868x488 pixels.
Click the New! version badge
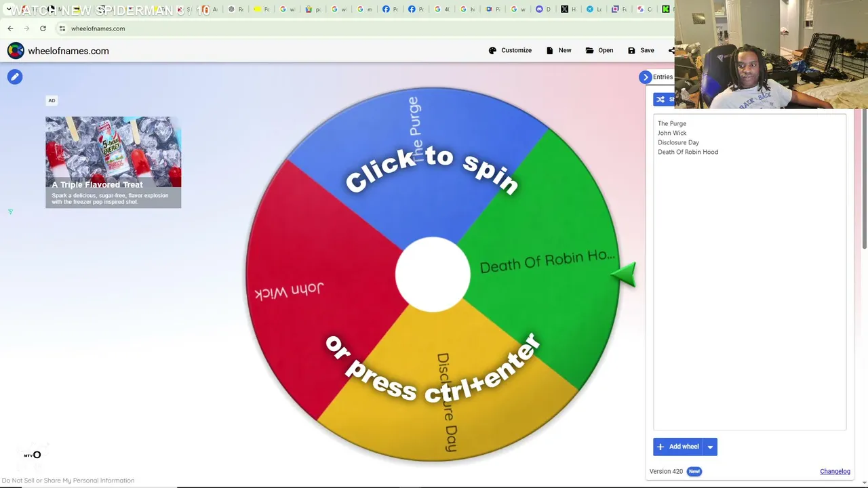[x=694, y=471]
